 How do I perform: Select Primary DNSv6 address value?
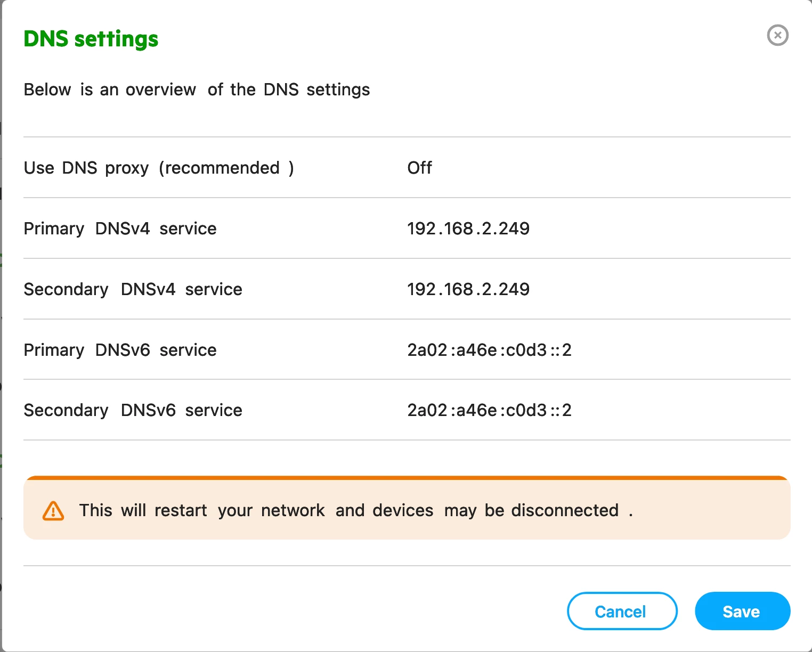point(489,350)
